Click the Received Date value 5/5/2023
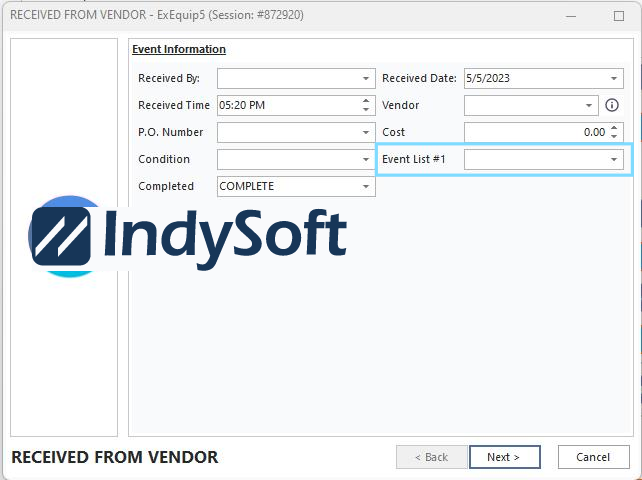Image resolution: width=642 pixels, height=480 pixels. point(488,78)
